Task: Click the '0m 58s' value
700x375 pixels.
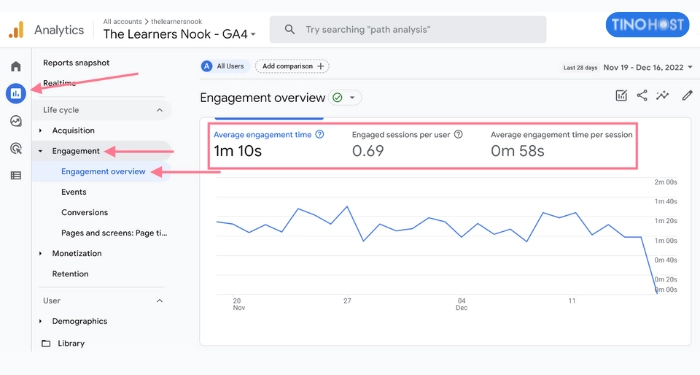Action: (x=517, y=151)
